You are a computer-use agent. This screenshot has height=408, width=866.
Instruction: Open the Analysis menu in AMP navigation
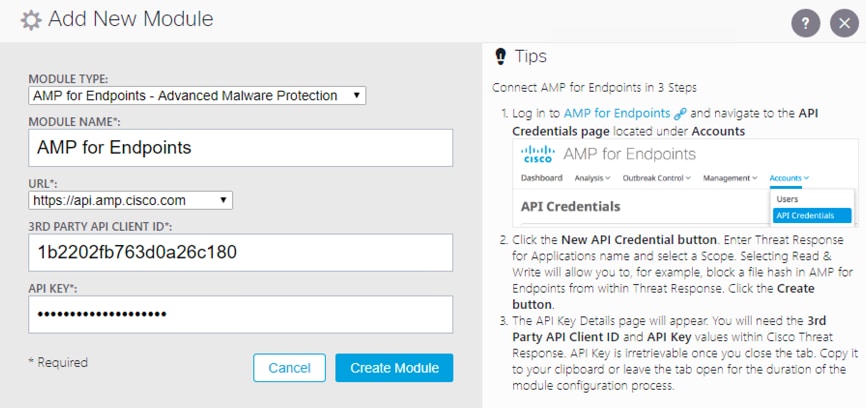[596, 178]
